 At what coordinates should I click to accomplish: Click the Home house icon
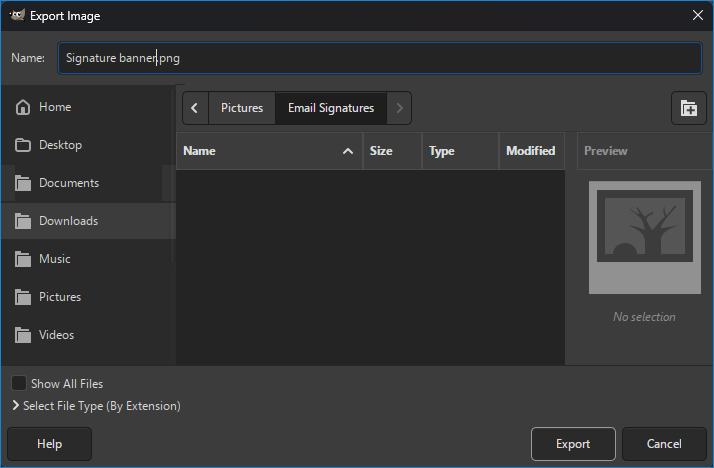click(23, 107)
